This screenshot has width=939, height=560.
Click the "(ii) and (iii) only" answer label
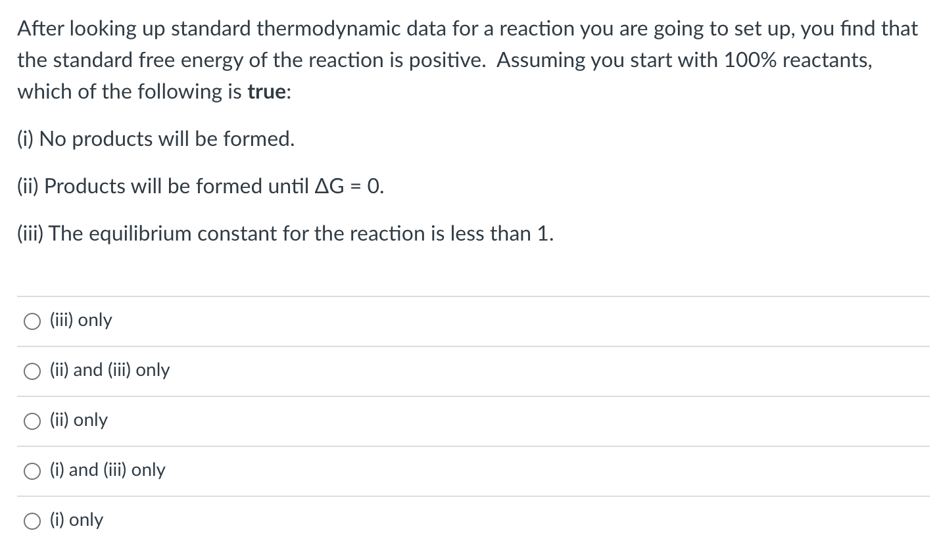[110, 370]
